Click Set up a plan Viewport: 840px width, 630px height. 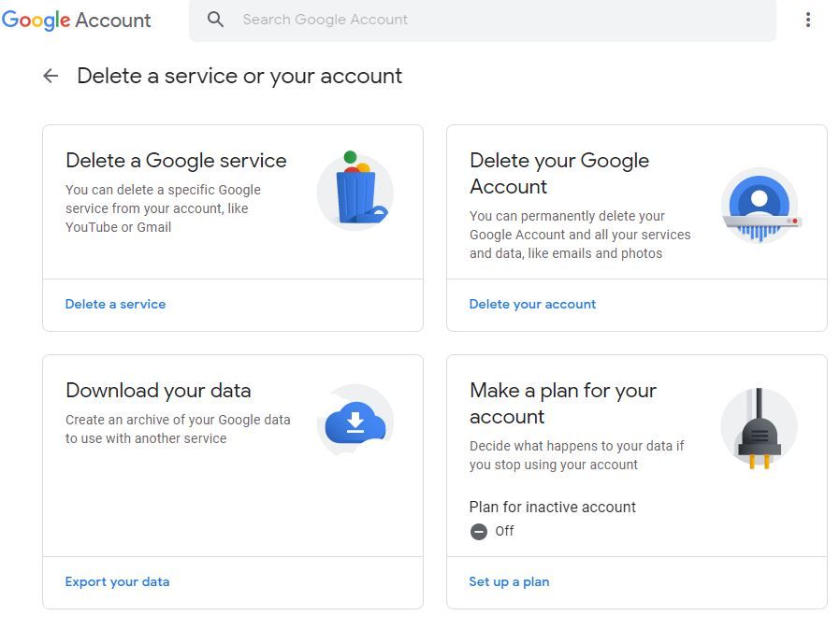pyautogui.click(x=509, y=581)
